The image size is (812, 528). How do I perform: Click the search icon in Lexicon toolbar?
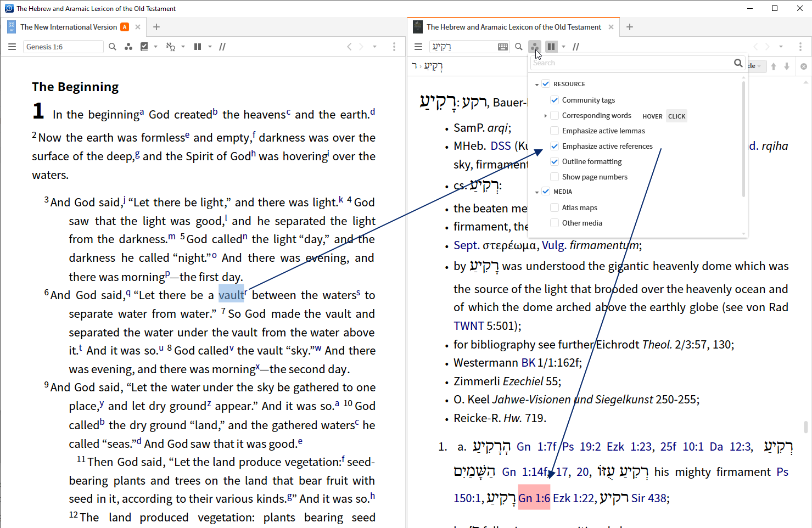pyautogui.click(x=519, y=47)
